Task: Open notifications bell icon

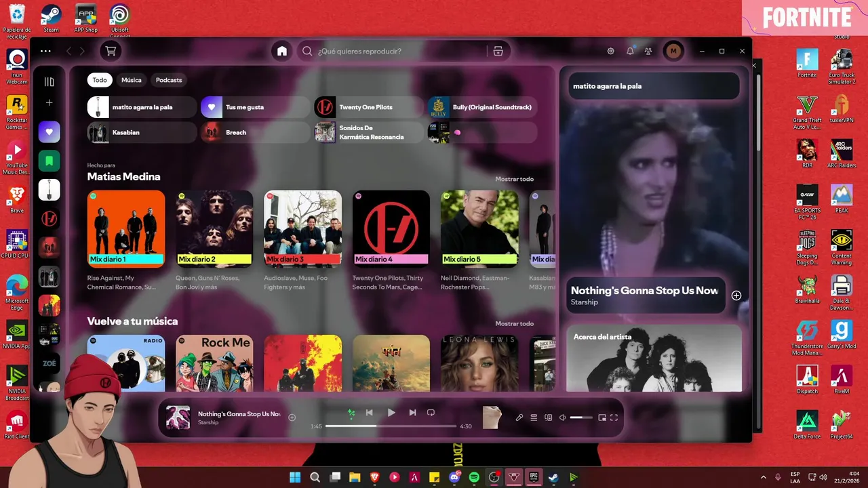Action: tap(630, 51)
